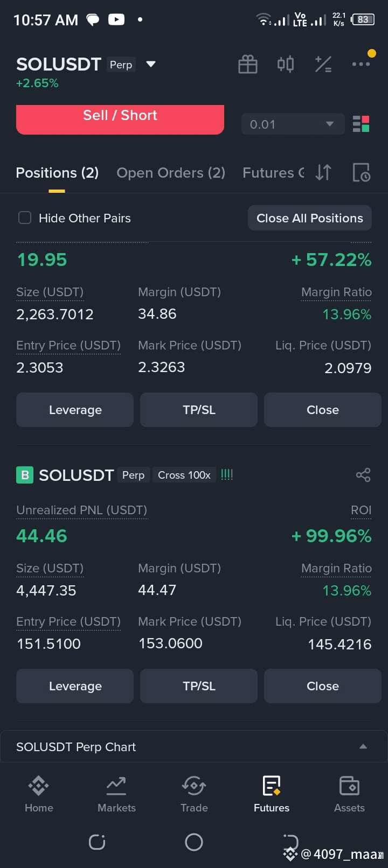Switch the order book layout icon
The image size is (388, 868).
(361, 124)
